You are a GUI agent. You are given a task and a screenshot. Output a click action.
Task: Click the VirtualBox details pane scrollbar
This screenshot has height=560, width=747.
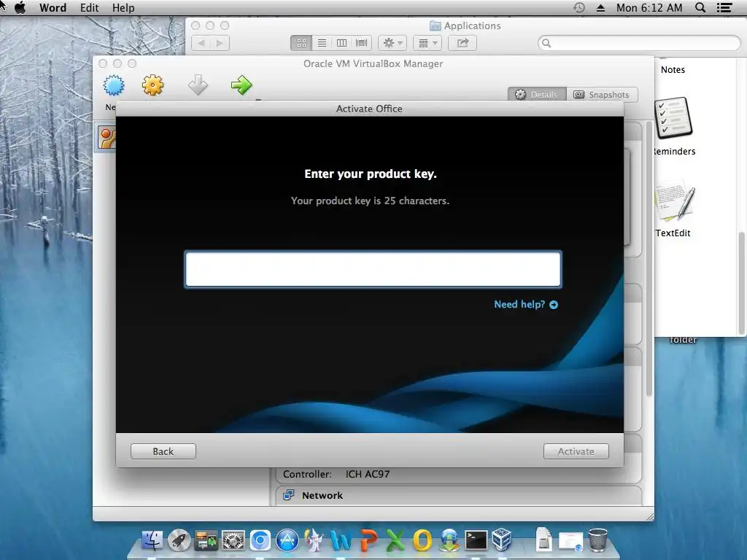[649, 260]
